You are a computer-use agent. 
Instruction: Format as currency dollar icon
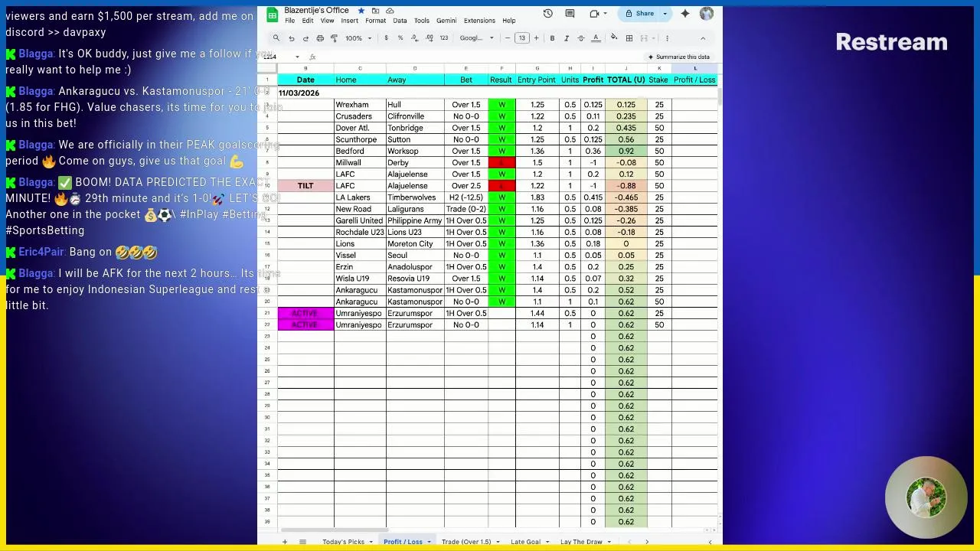click(386, 38)
